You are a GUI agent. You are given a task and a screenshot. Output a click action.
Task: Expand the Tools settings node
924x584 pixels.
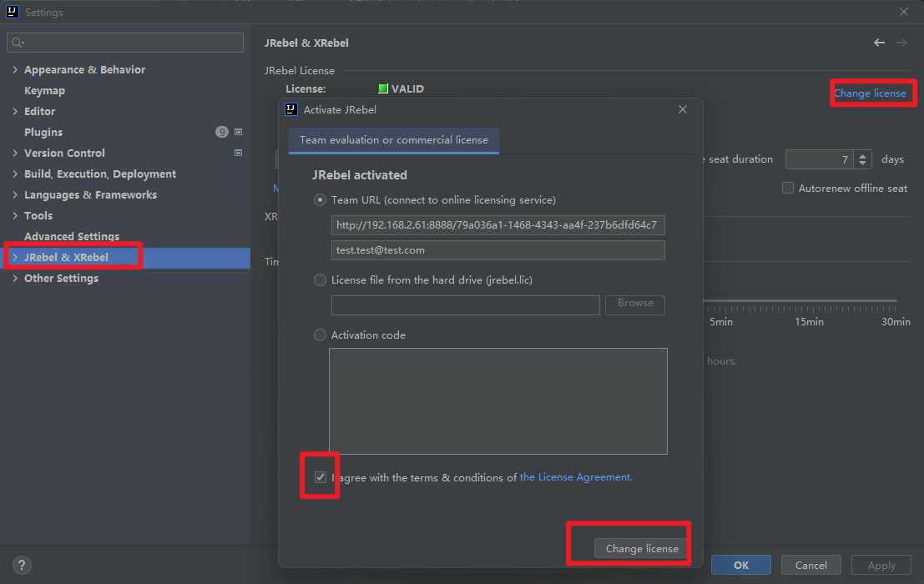click(x=15, y=215)
